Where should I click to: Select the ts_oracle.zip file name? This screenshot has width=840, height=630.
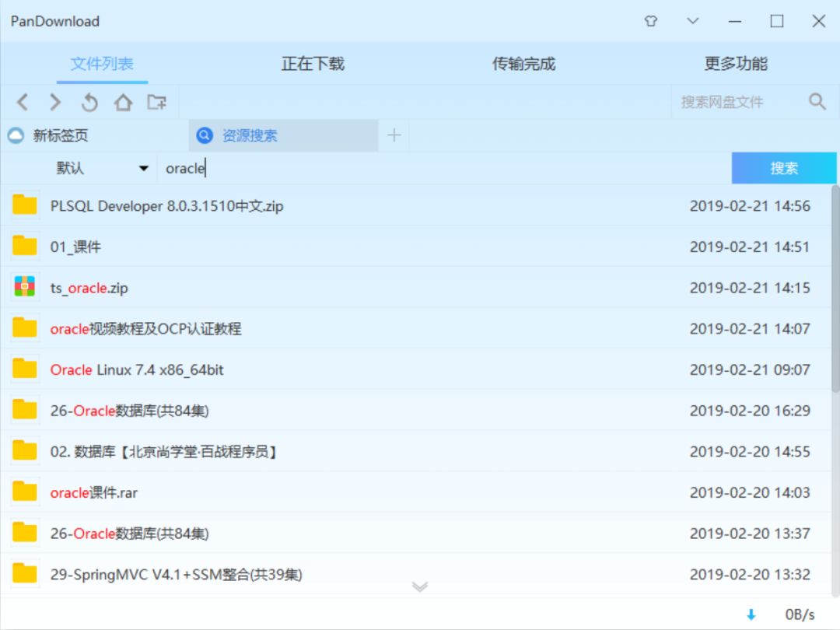tap(89, 289)
